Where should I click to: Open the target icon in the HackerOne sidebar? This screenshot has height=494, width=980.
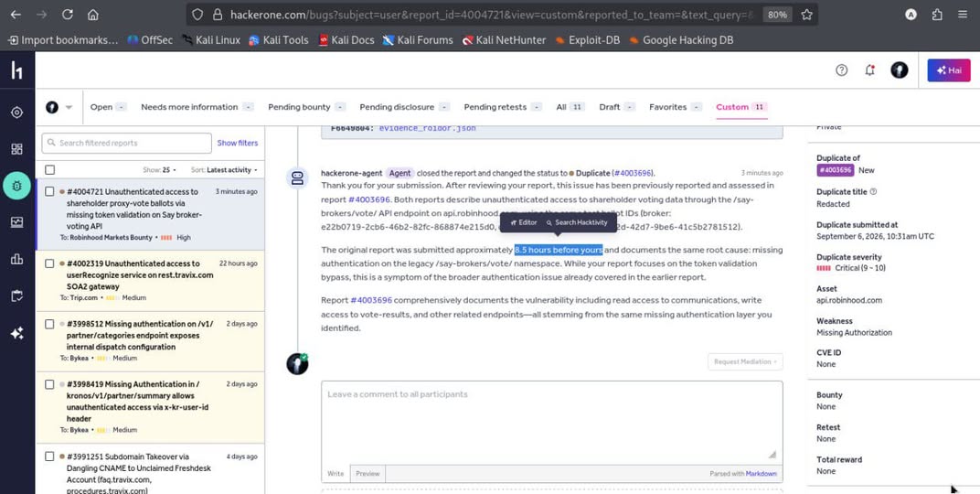click(16, 113)
